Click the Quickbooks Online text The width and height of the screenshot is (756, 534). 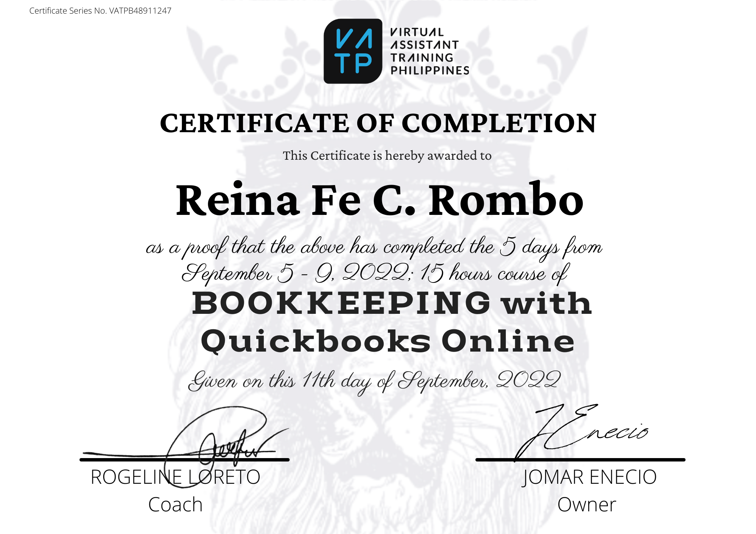coord(388,341)
